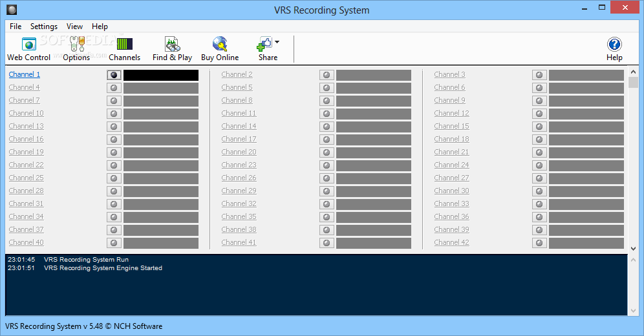The image size is (644, 336).
Task: Open the Settings menu
Action: coord(44,26)
